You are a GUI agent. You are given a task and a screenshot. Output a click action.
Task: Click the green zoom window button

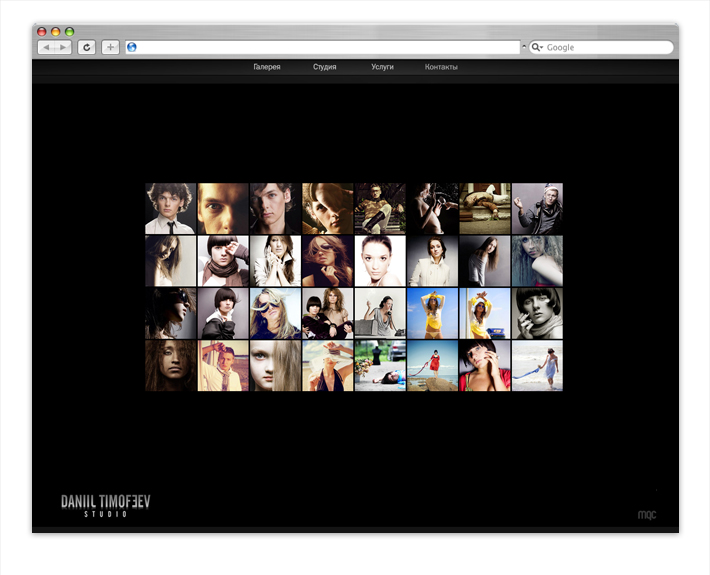[70, 32]
